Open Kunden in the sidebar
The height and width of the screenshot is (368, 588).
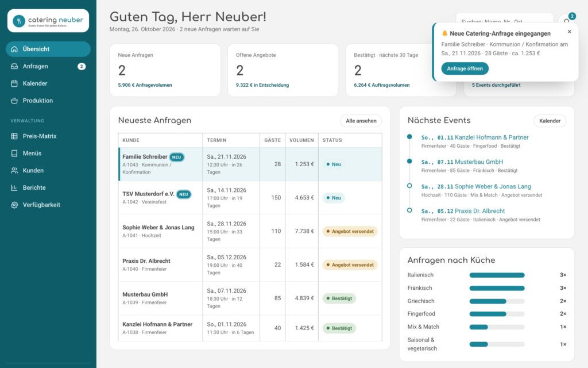[48, 170]
